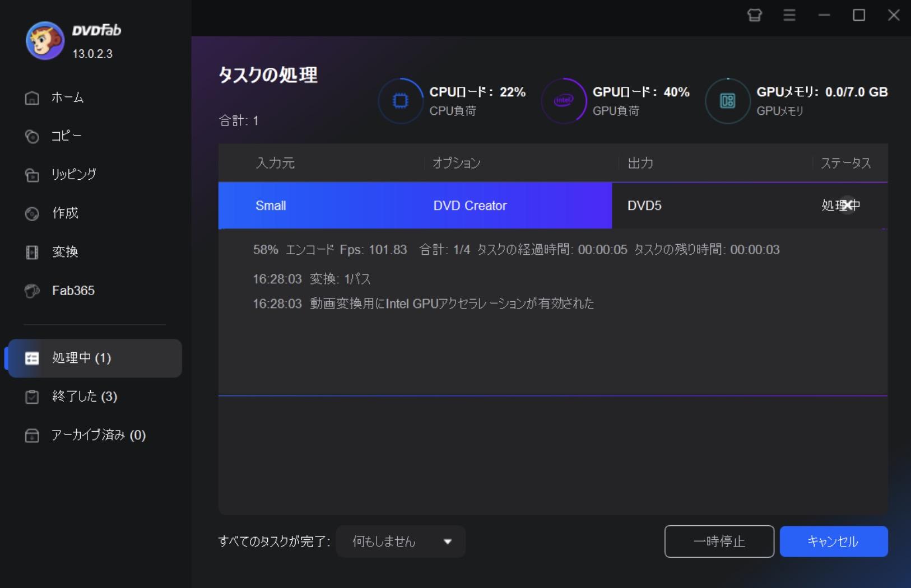The height and width of the screenshot is (588, 911).
Task: Click the タスクの処理 heading
Action: [x=268, y=74]
